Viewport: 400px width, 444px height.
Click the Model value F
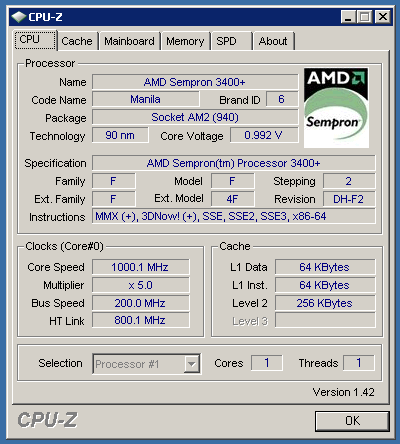coord(233,181)
